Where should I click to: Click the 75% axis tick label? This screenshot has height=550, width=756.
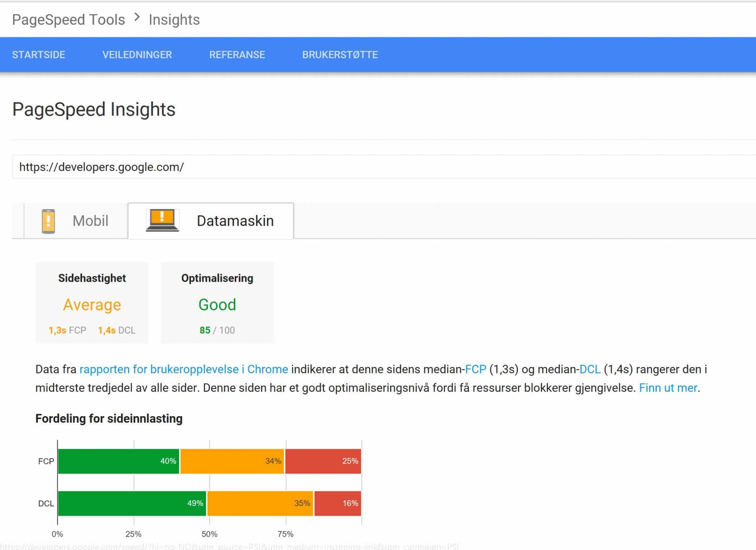(x=285, y=534)
